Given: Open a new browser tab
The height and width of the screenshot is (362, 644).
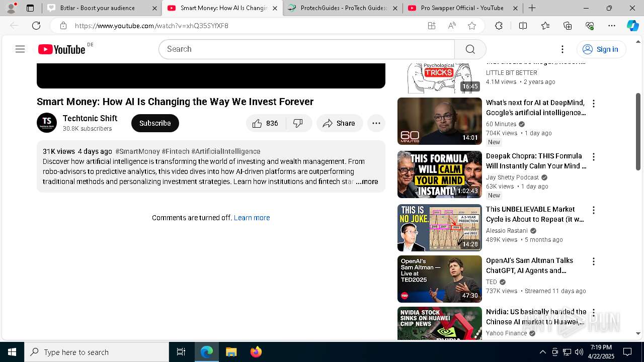Looking at the screenshot, I should pyautogui.click(x=532, y=8).
